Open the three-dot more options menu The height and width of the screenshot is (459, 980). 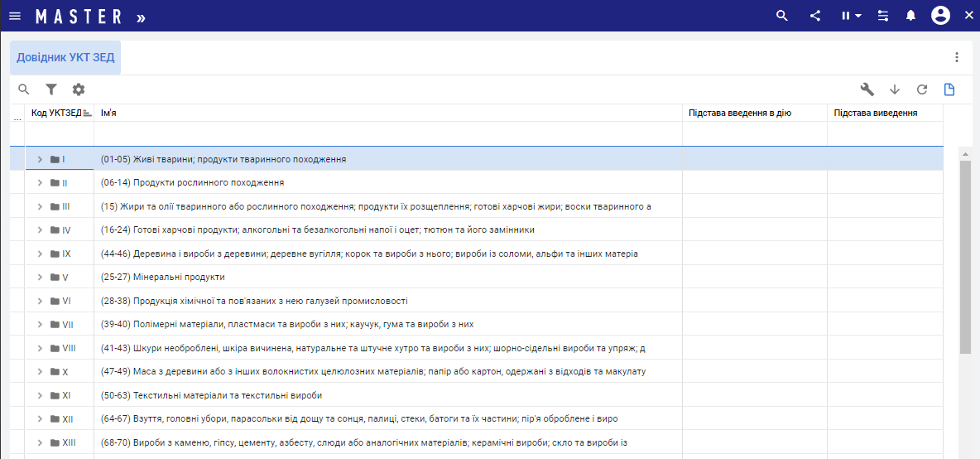click(957, 58)
